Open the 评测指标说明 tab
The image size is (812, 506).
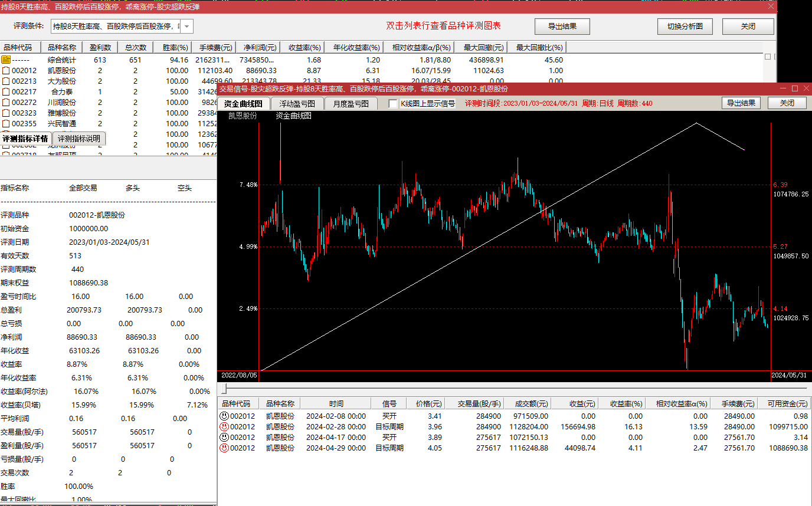click(x=79, y=139)
